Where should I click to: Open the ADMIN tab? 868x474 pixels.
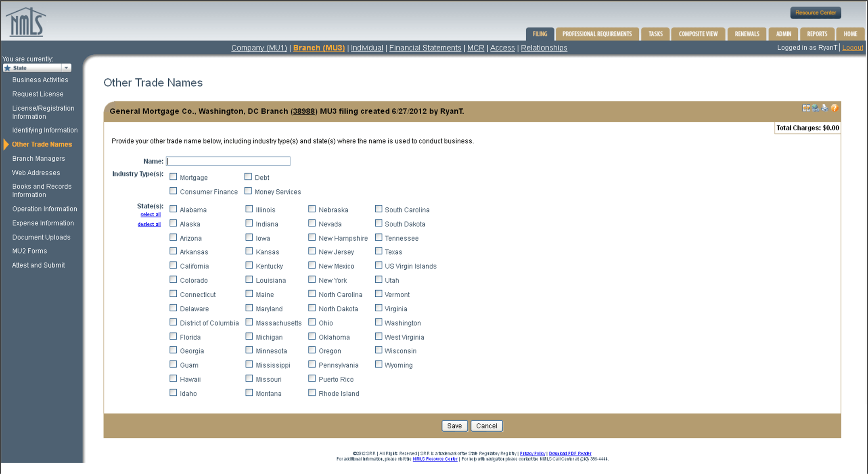point(784,34)
